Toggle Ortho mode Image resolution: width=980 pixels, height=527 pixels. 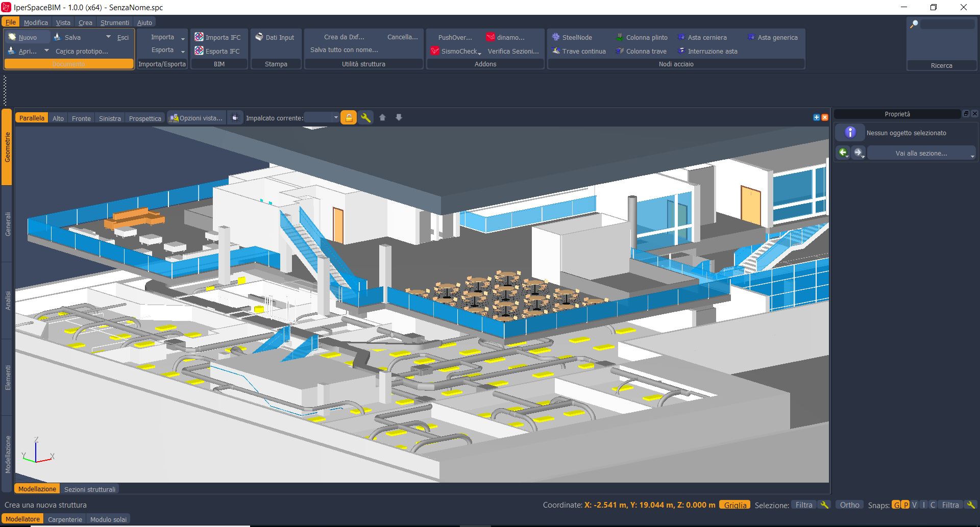tap(849, 505)
